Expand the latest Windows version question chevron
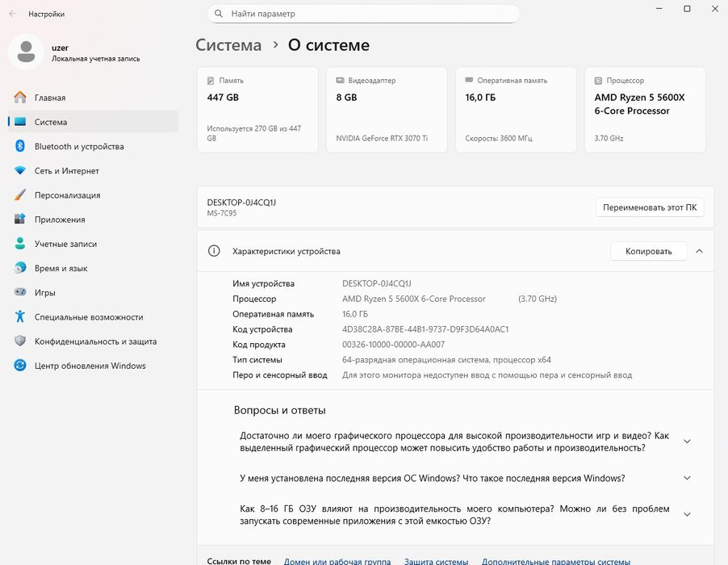 pos(687,478)
